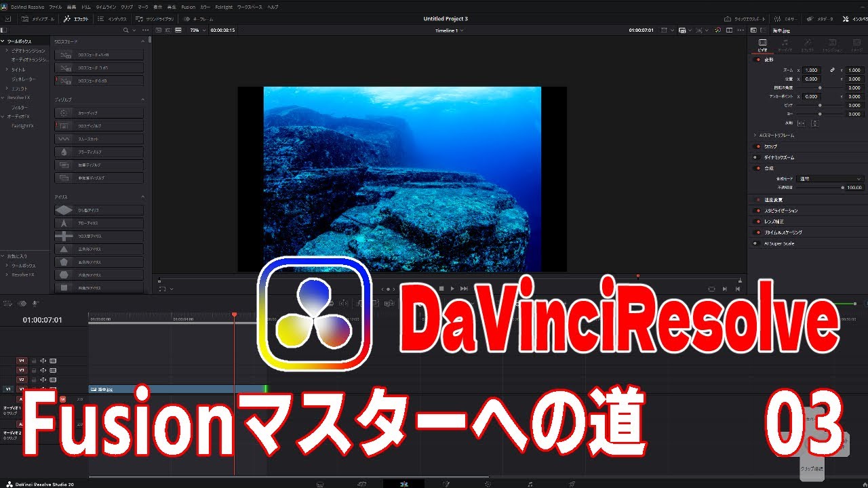Select the Cross Iris transition icon
The width and height of the screenshot is (868, 488).
point(64,236)
